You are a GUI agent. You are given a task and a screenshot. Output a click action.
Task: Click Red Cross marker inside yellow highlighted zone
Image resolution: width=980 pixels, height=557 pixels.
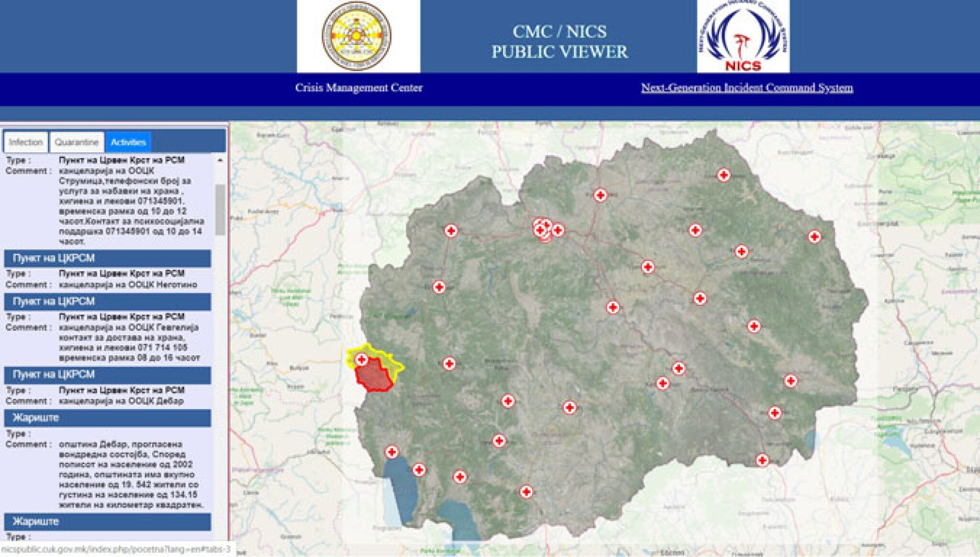pos(362,359)
